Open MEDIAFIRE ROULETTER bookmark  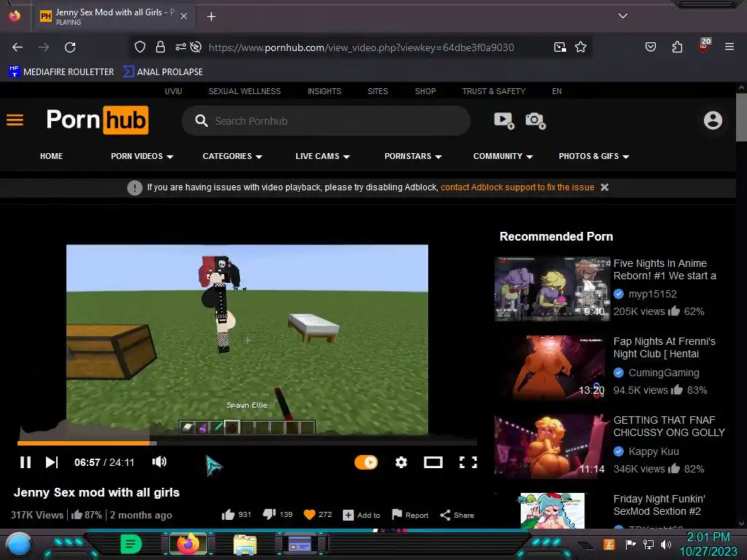[61, 72]
